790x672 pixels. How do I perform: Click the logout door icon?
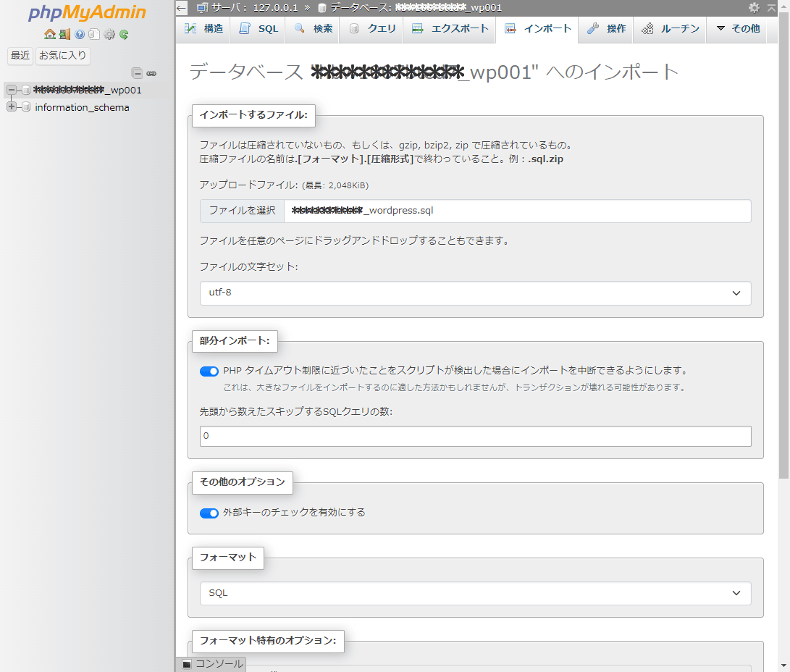click(x=64, y=34)
